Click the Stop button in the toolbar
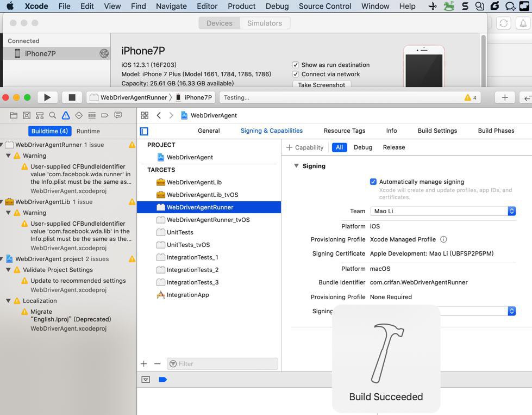Screen dimensions: 532x415 (72, 97)
